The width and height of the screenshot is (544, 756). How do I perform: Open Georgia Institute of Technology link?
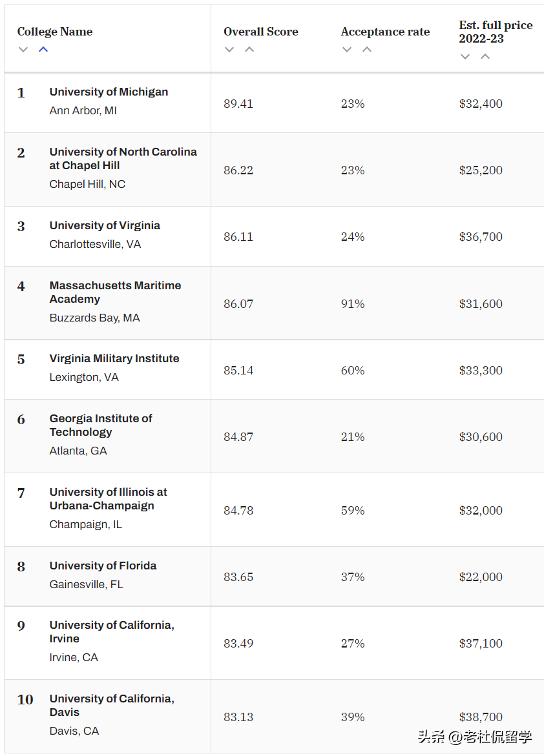[101, 425]
